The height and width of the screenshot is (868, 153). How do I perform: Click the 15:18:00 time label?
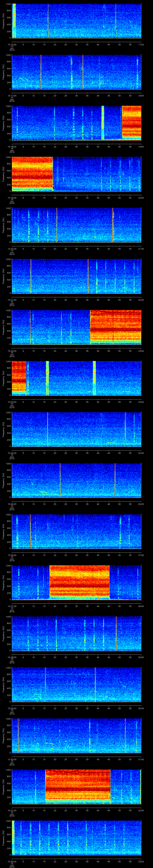coord(12,147)
